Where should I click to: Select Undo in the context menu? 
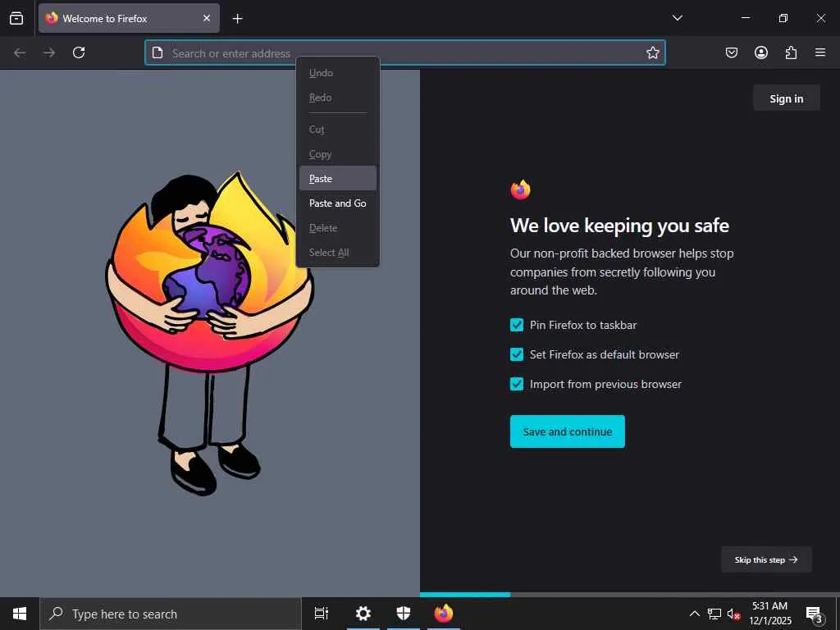tap(338, 73)
